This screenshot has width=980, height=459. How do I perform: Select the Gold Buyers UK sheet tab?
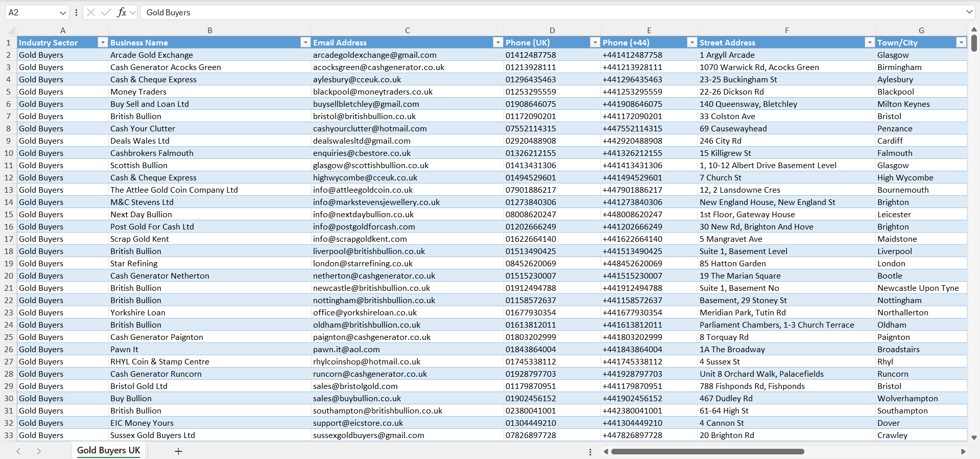(x=109, y=450)
